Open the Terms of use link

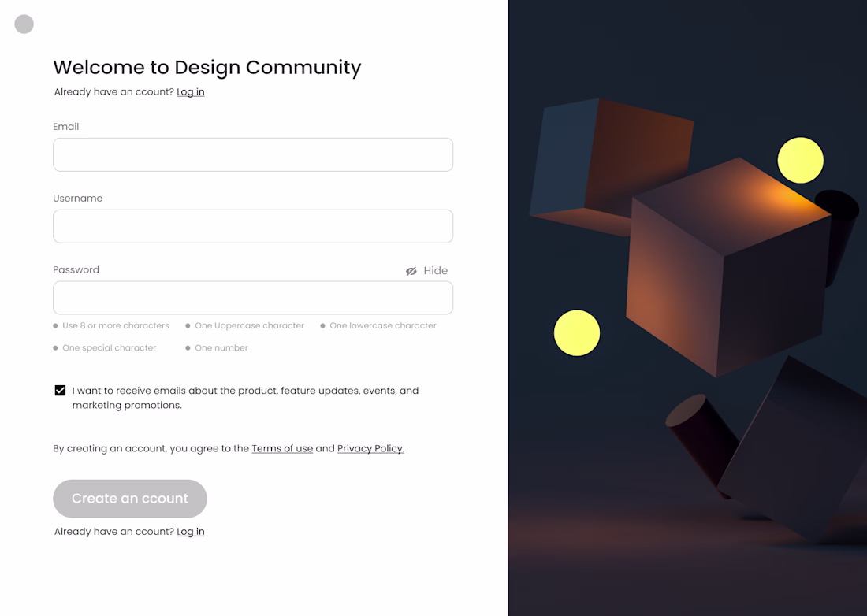[282, 448]
